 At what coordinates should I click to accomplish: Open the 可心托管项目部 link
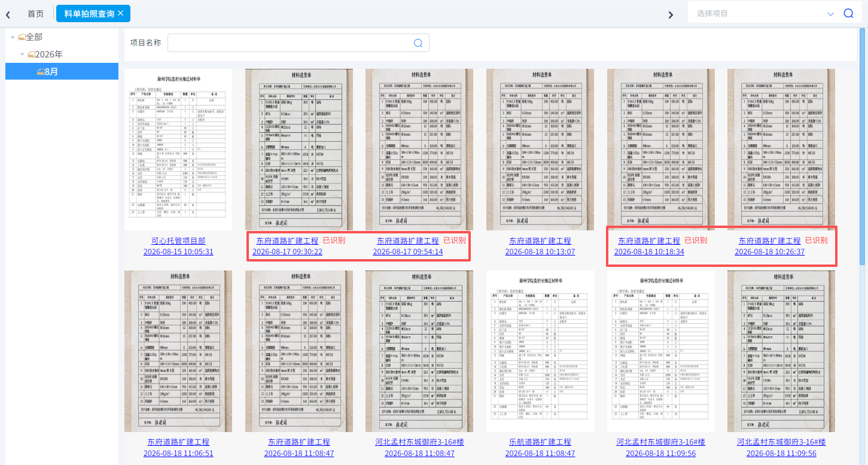coord(178,241)
